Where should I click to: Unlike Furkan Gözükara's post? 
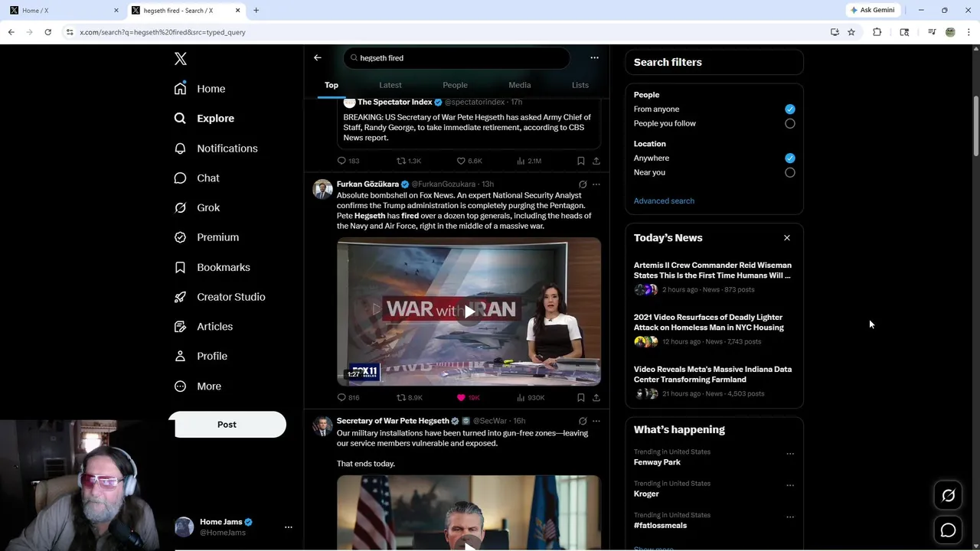(468, 398)
